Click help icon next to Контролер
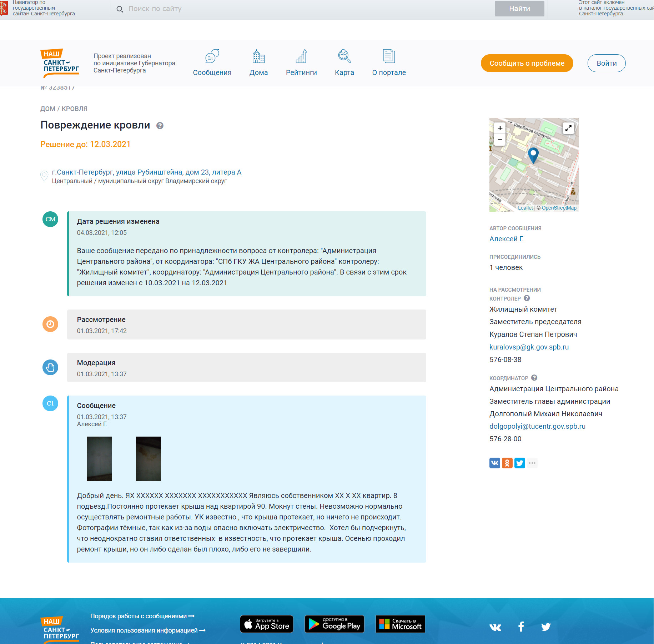The height and width of the screenshot is (644, 654). click(527, 298)
